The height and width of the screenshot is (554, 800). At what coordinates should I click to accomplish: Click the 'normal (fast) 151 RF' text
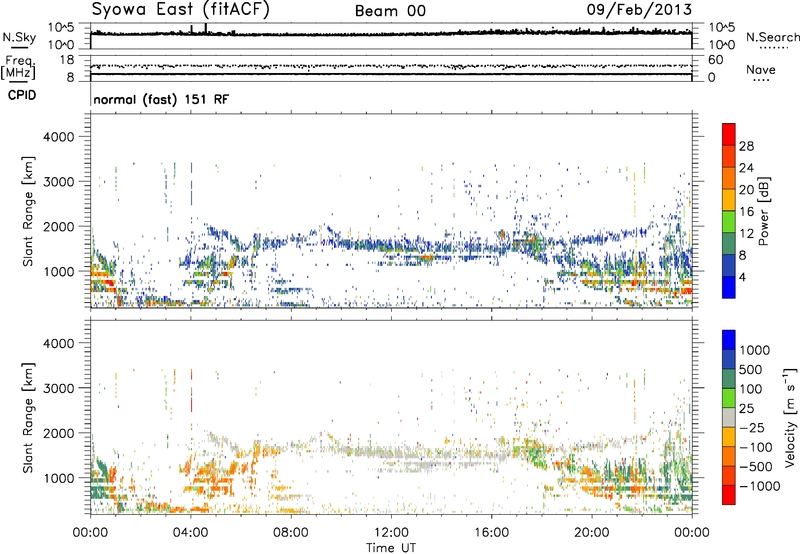[161, 99]
